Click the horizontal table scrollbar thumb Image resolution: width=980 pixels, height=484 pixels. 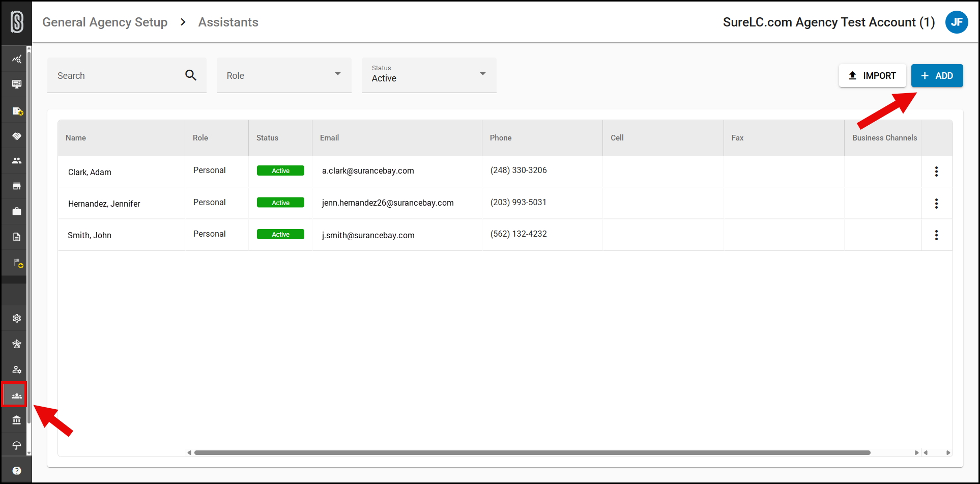tap(532, 452)
